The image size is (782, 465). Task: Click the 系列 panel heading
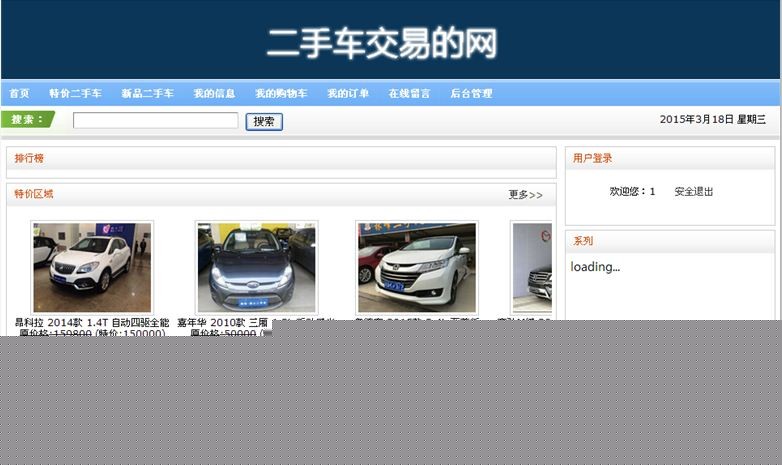(x=583, y=240)
